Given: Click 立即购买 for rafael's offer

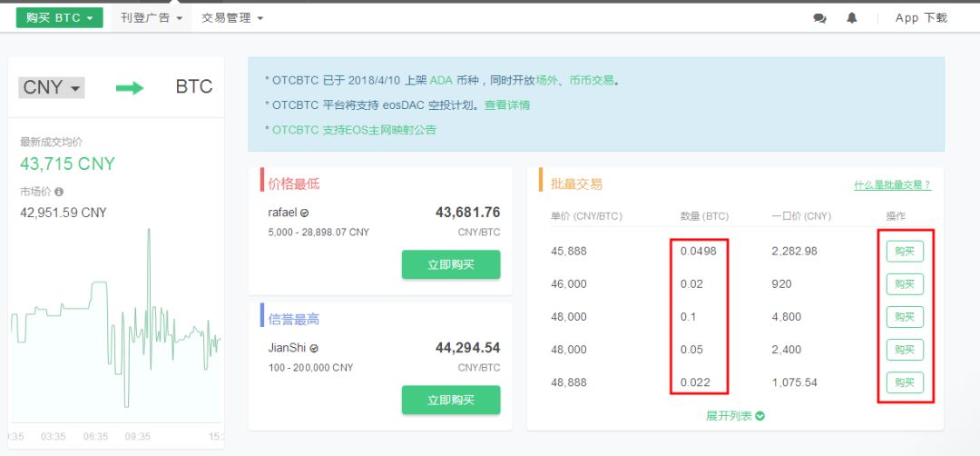Looking at the screenshot, I should (x=451, y=264).
